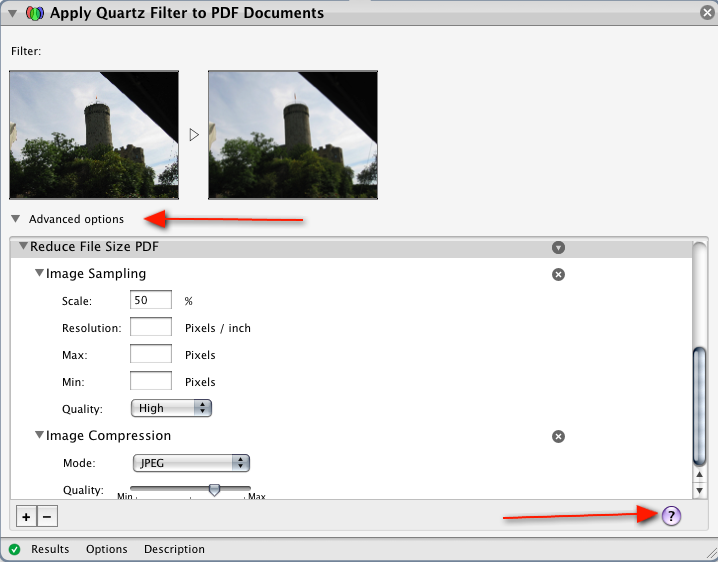Open the Options tab
Screen dimensions: 718x562
(x=107, y=549)
